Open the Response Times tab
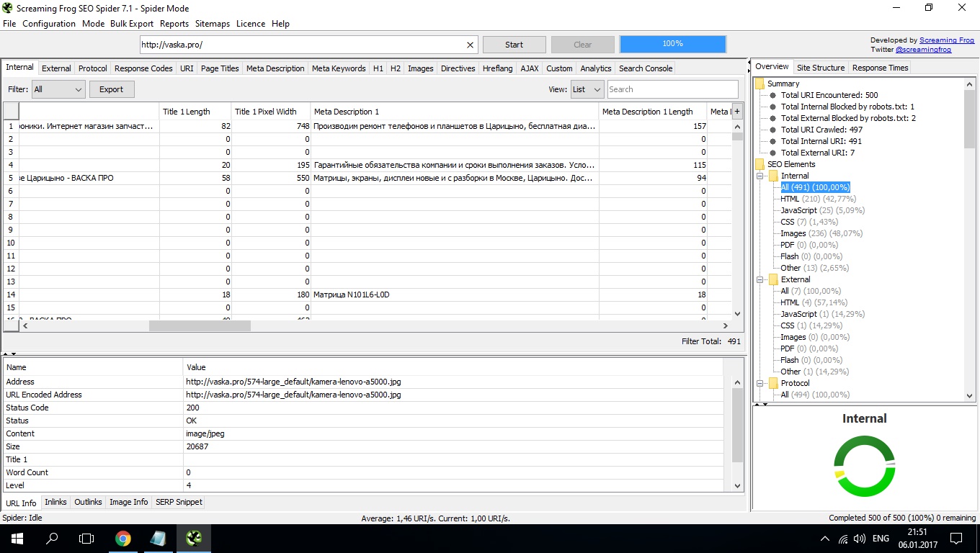Viewport: 980px width, 553px height. [x=880, y=68]
